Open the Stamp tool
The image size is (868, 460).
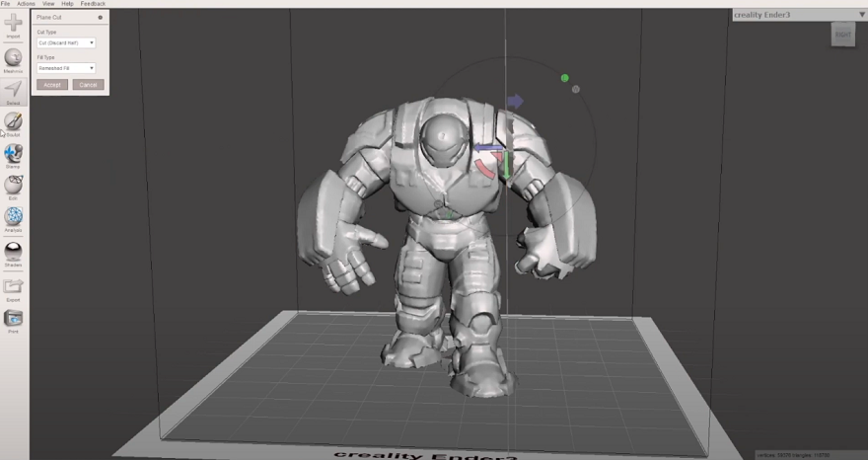pos(13,153)
